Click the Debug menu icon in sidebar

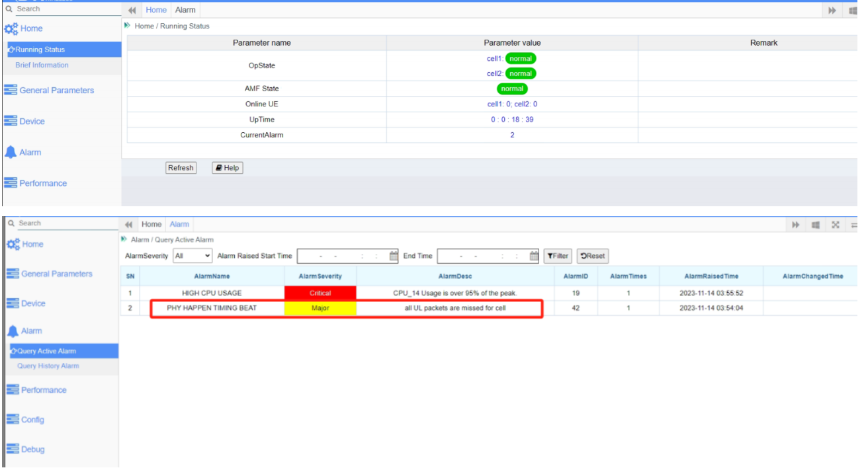[x=12, y=450]
